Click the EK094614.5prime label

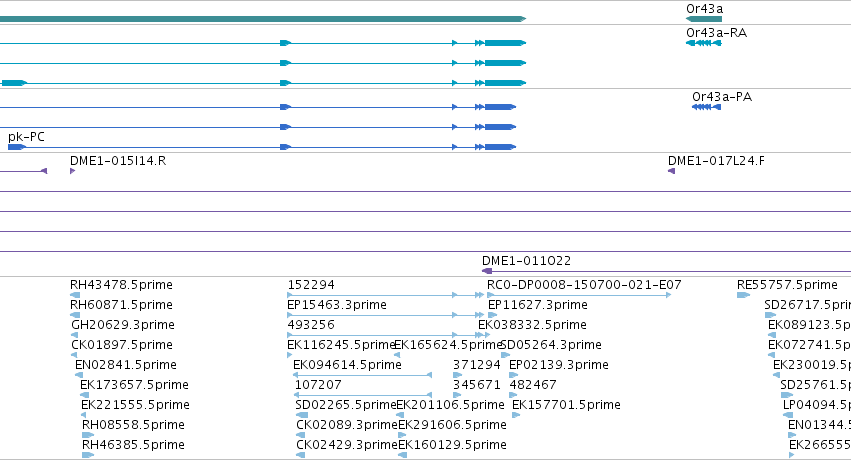point(347,365)
